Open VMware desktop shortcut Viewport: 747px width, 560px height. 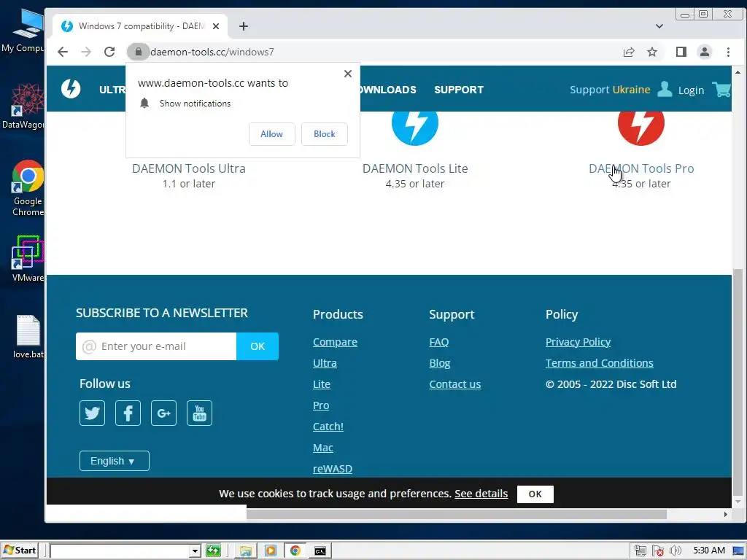pyautogui.click(x=28, y=259)
